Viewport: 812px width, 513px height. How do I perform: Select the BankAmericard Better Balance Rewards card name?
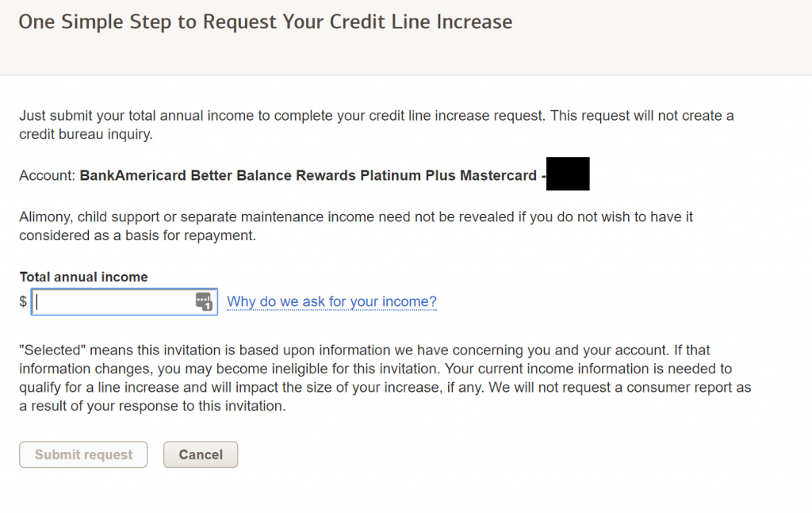308,175
